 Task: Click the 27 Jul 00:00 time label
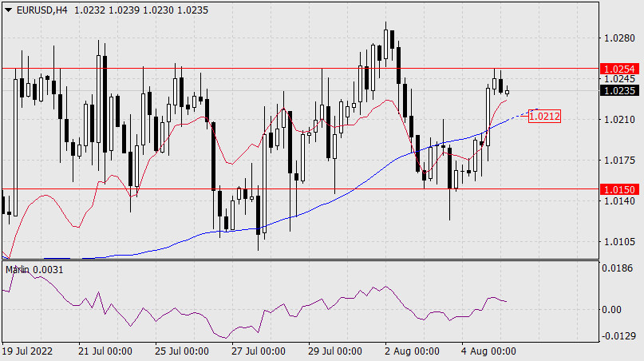[259, 351]
